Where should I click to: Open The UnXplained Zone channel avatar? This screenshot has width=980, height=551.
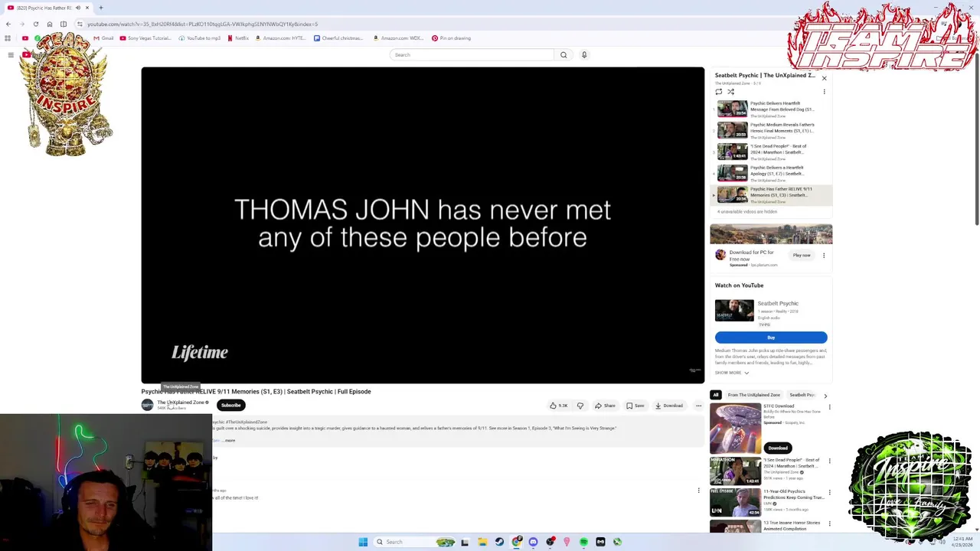coord(147,405)
